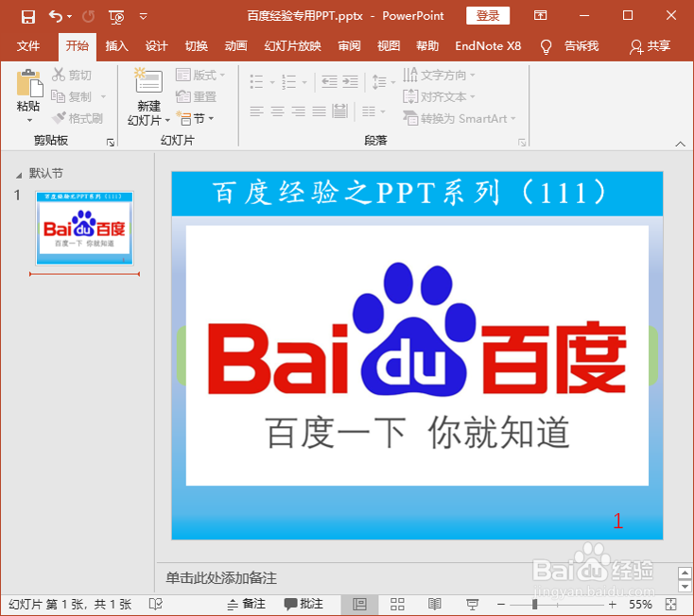Start slideshow from beginning in quick access toolbar

coord(116,17)
